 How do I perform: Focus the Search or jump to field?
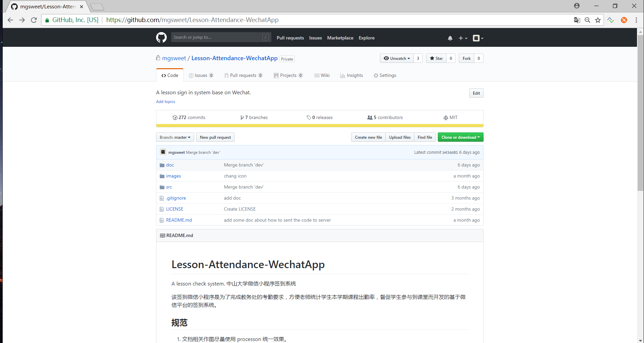pyautogui.click(x=221, y=37)
